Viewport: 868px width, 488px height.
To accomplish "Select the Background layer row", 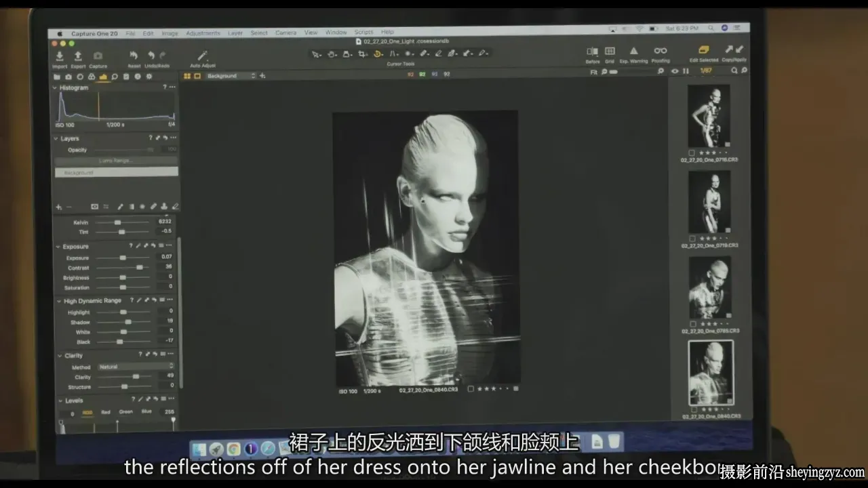I will point(116,173).
